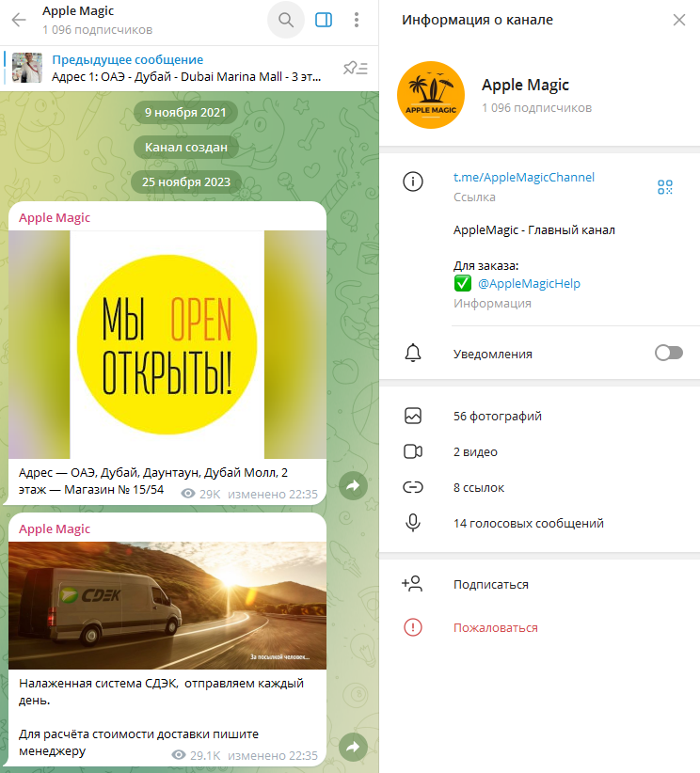Forward the СДЭК delivery post
The width and height of the screenshot is (700, 773).
pos(353,747)
